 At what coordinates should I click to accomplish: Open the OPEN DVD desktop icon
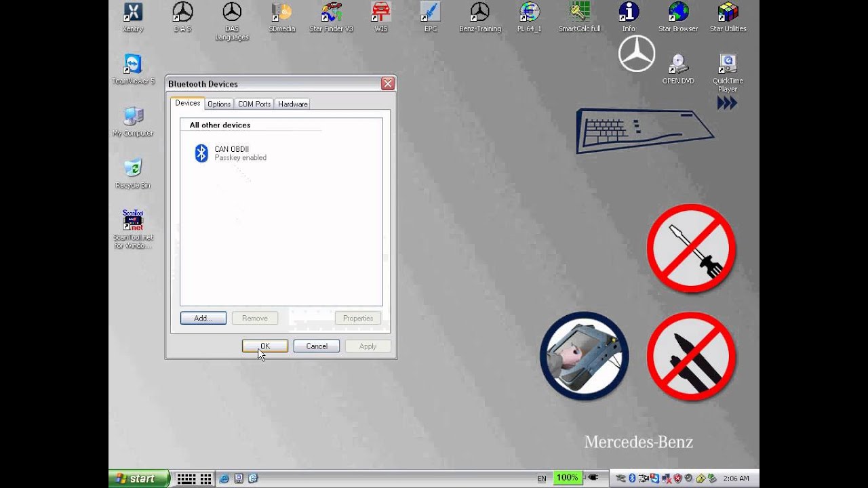[x=678, y=69]
